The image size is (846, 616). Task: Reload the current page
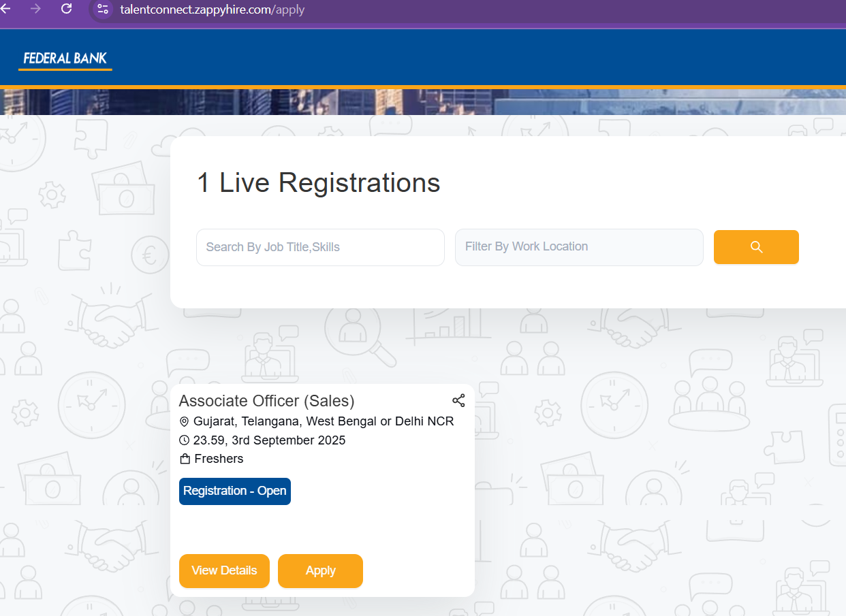(66, 9)
